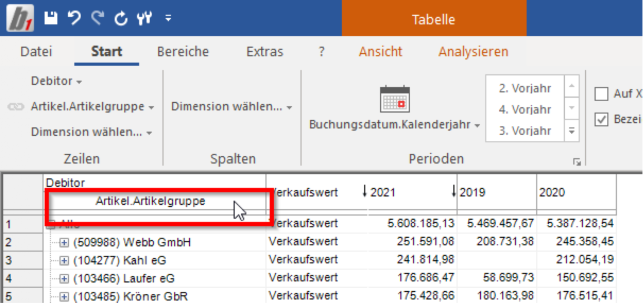Open the Artikel.Artikelgruppe dimension dropdown
This screenshot has height=304, width=644.
click(x=92, y=106)
